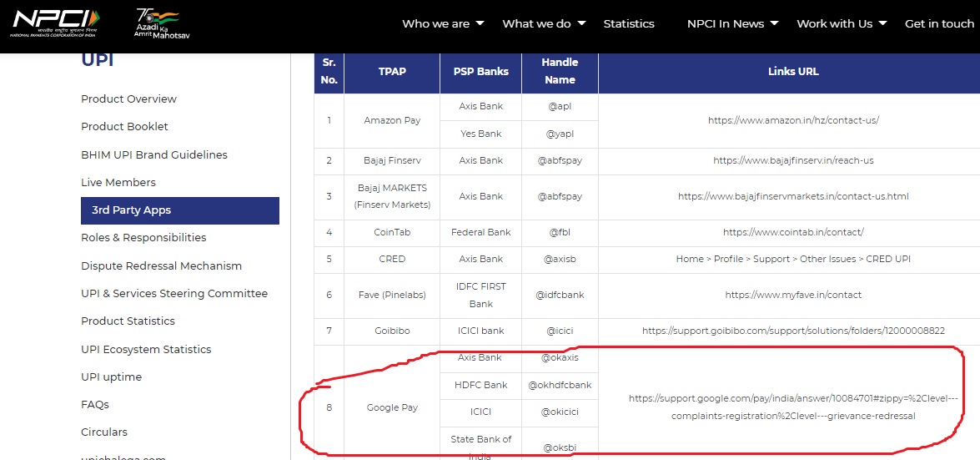The width and height of the screenshot is (980, 460).
Task: Open the Statistics menu item
Action: pos(629,23)
